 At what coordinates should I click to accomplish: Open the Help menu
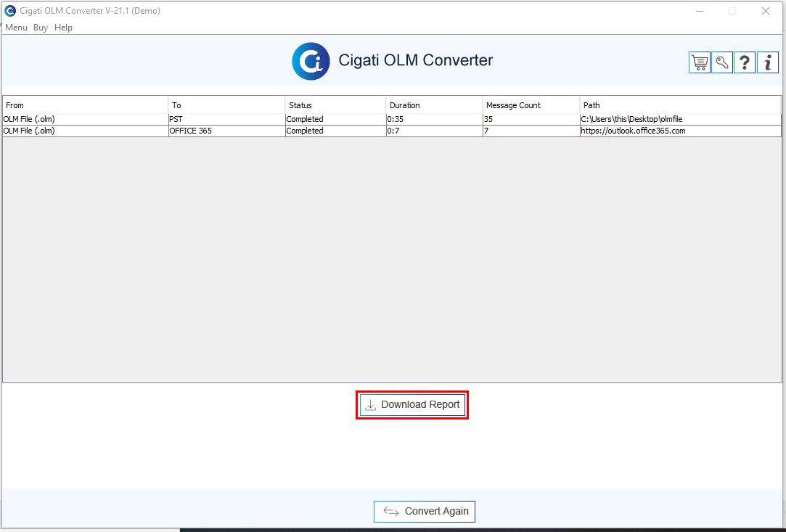pyautogui.click(x=63, y=28)
